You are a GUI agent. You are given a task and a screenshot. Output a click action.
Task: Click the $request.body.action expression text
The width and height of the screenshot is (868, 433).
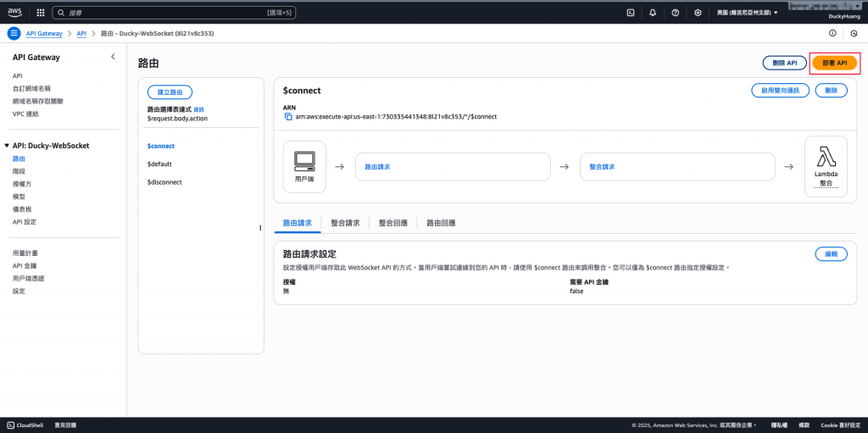click(x=177, y=118)
